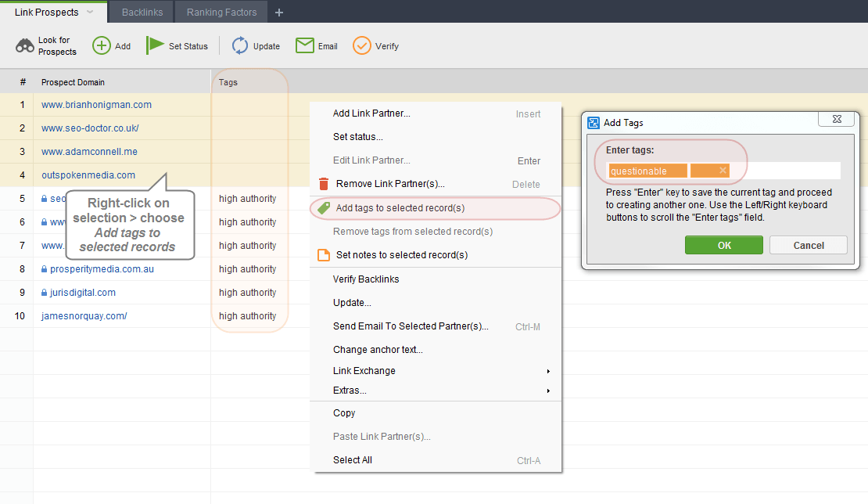Click the Look for Prospects label
The image size is (868, 504).
coord(57,46)
